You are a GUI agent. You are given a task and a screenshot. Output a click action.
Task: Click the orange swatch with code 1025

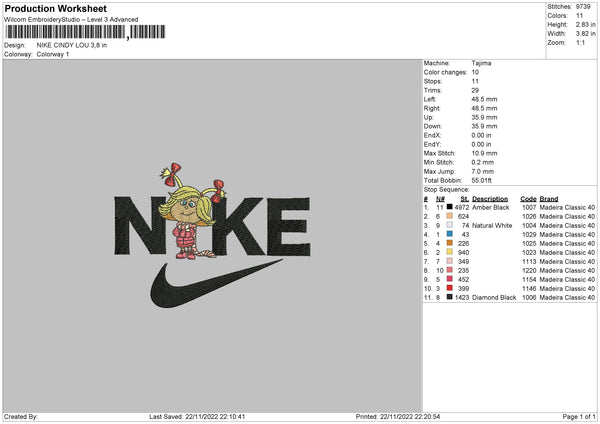tap(449, 243)
